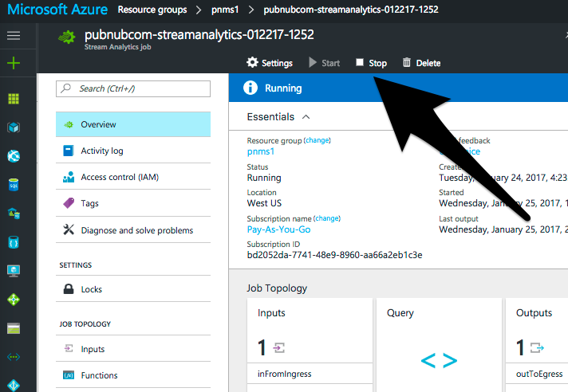Focus the Search (Ctrl+/) box

point(133,88)
